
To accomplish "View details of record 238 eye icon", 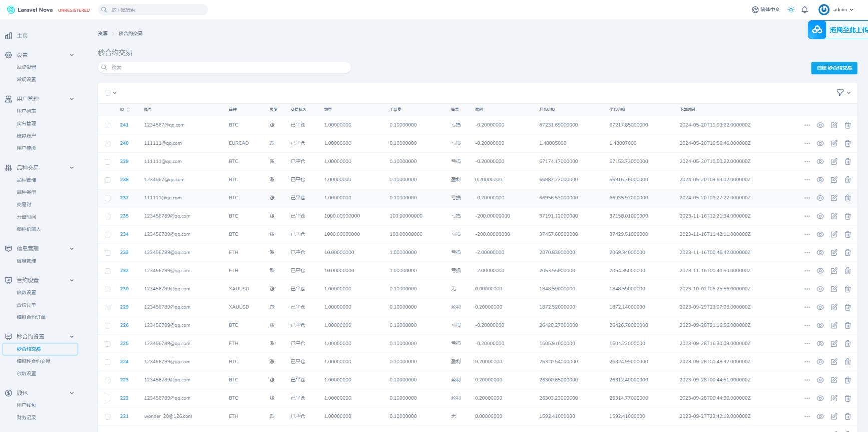I will (x=820, y=180).
